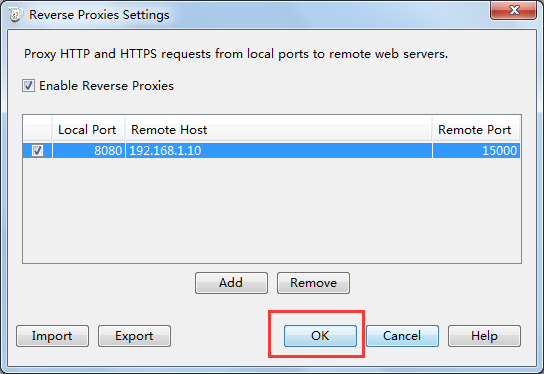Click the Remove button
This screenshot has height=374, width=544.
tap(313, 283)
